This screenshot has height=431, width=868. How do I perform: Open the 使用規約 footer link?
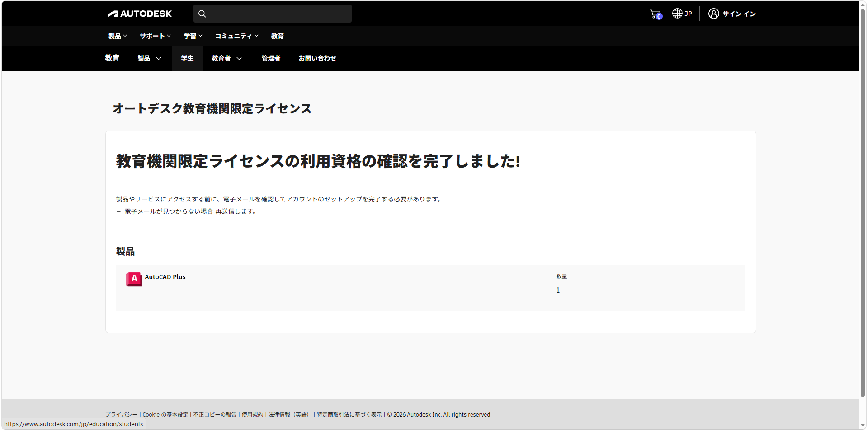tap(252, 415)
